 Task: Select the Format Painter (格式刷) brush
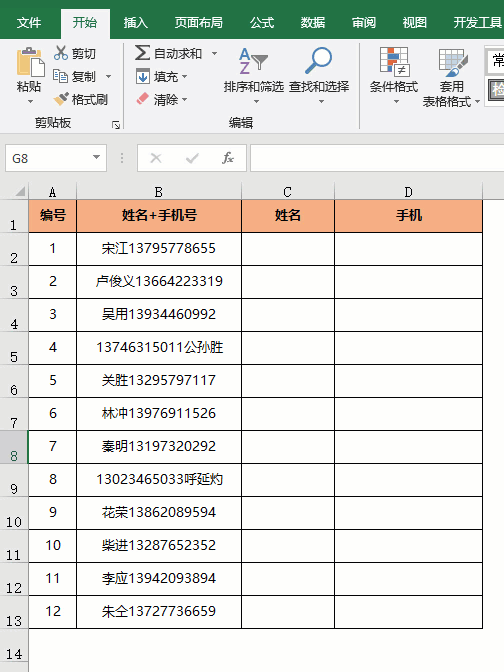pyautogui.click(x=61, y=99)
